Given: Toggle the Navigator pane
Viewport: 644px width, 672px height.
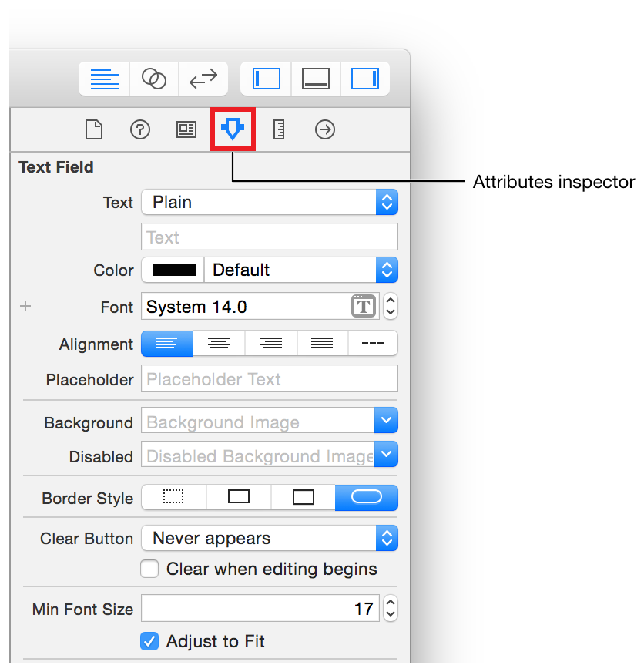Looking at the screenshot, I should [x=267, y=79].
